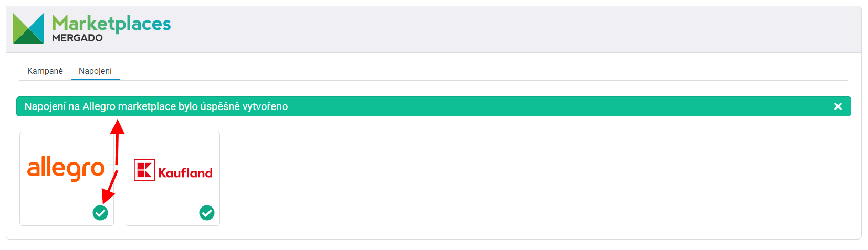
Task: Switch to the Kampaně tab
Action: (x=45, y=71)
